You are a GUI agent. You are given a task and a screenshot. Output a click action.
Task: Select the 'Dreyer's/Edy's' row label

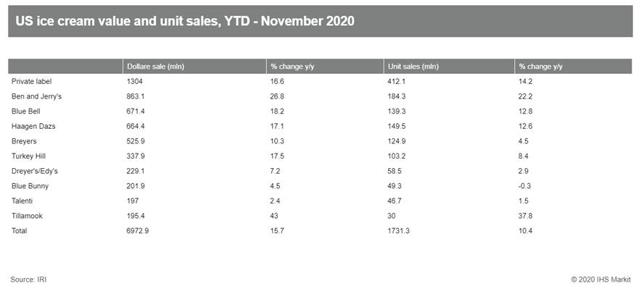coord(36,170)
